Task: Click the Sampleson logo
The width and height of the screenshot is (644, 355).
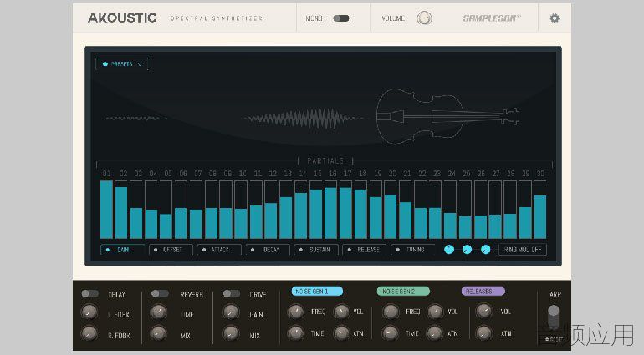Action: click(492, 18)
